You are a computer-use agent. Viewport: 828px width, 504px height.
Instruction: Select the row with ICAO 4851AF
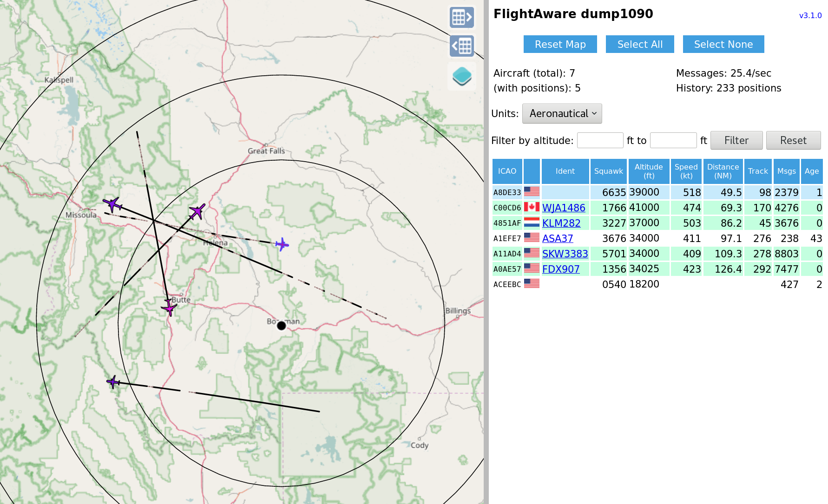click(657, 223)
